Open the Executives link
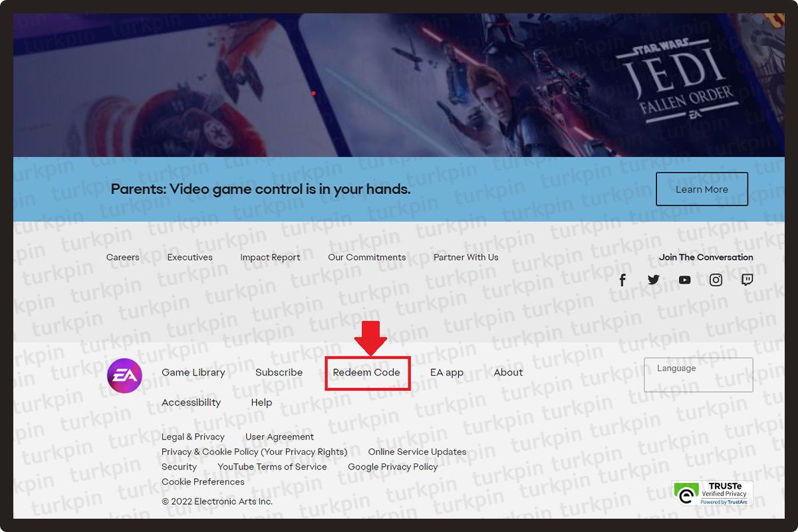 point(190,257)
